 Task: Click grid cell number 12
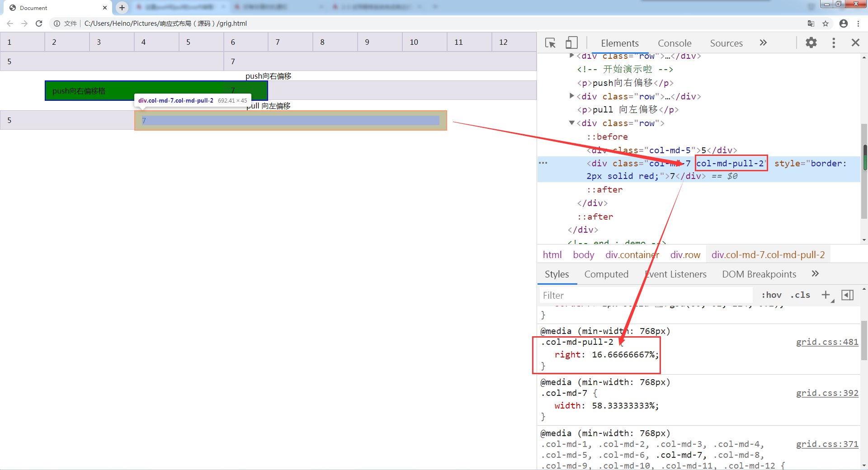[x=514, y=42]
